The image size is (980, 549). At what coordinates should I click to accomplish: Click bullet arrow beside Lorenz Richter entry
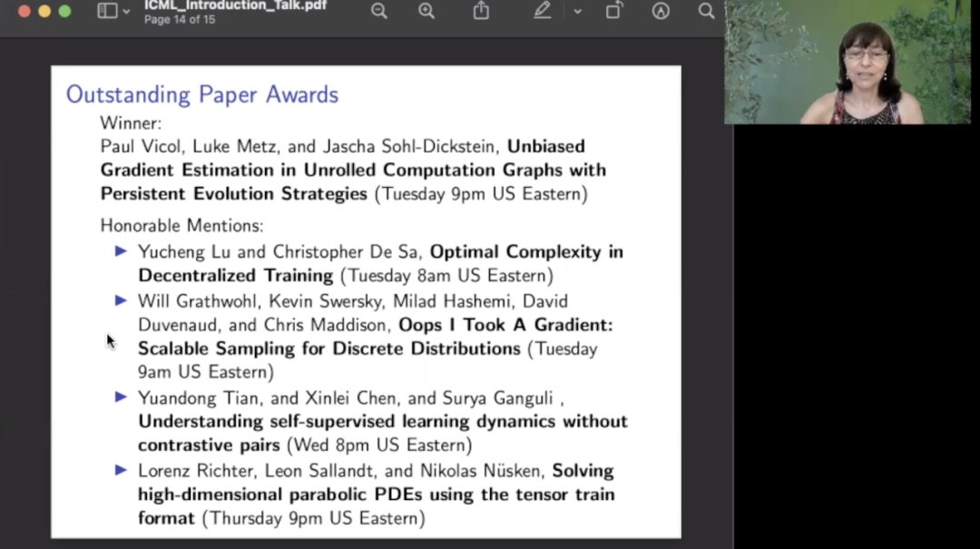pos(121,470)
